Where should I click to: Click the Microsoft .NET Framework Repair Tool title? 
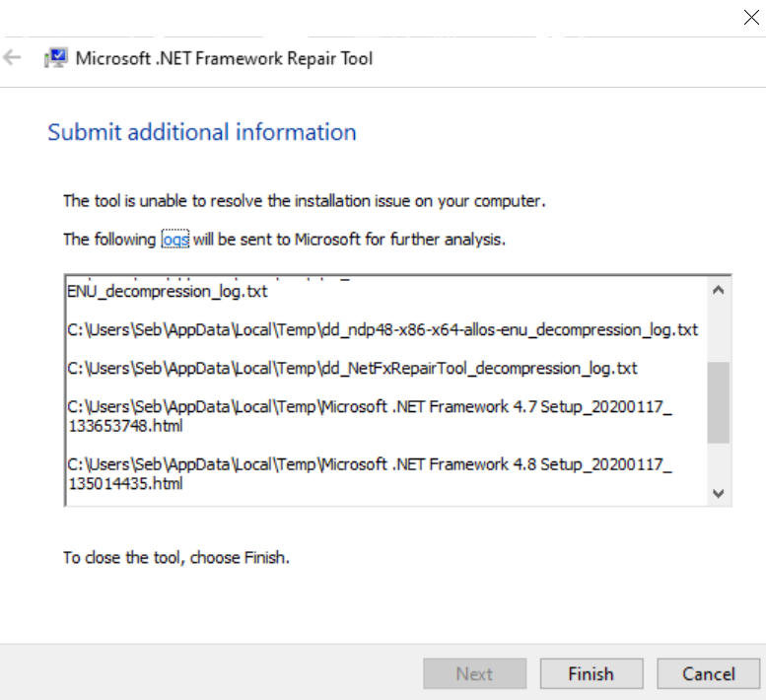tap(224, 58)
